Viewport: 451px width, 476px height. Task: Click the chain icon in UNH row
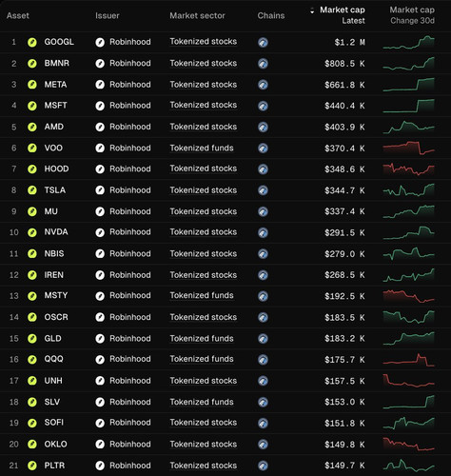[x=263, y=381]
